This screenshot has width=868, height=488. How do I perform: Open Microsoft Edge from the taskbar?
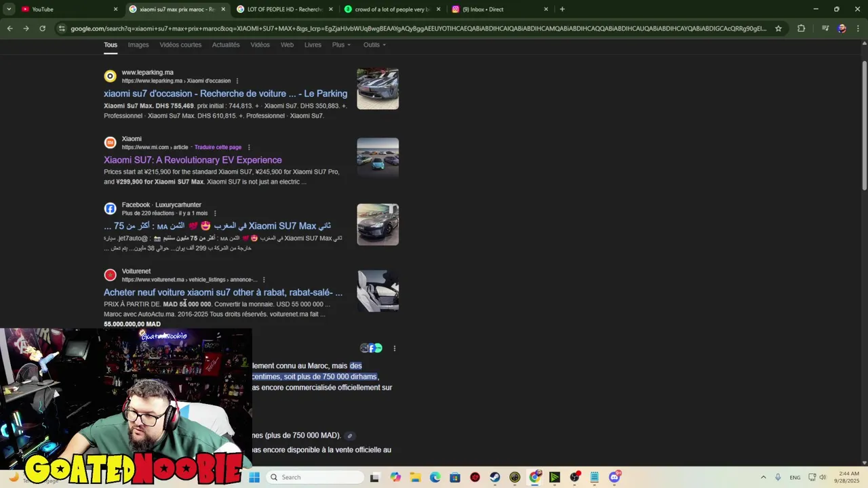coord(435,477)
